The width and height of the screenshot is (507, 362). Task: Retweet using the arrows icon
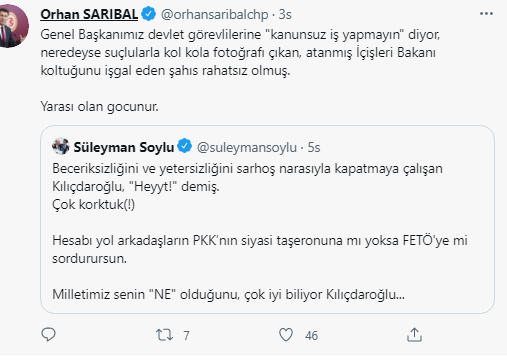pos(164,335)
